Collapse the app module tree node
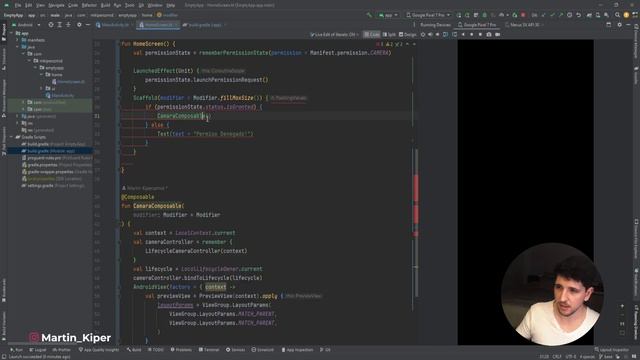640x360 pixels. click(x=12, y=33)
